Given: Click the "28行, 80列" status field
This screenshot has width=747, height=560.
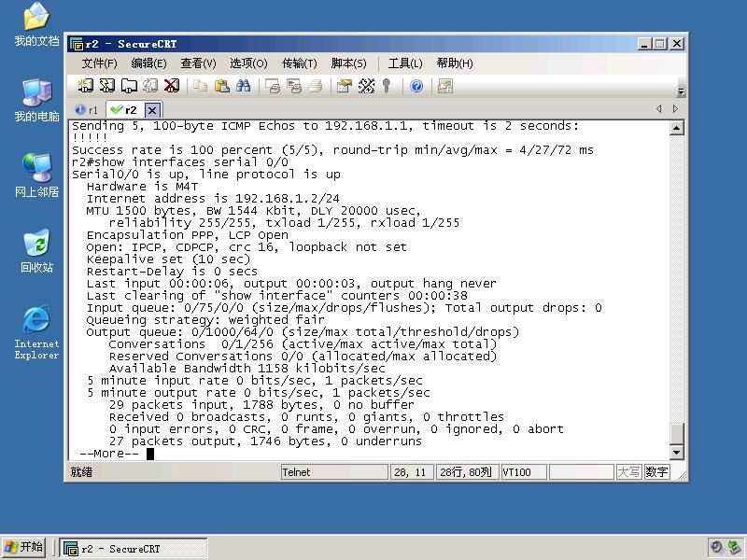Looking at the screenshot, I should (x=468, y=472).
